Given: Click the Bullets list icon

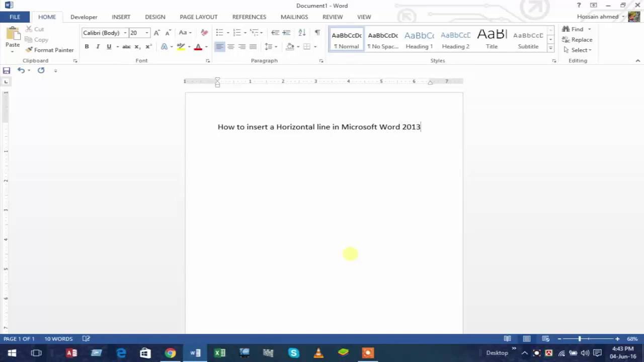Looking at the screenshot, I should pyautogui.click(x=219, y=33).
